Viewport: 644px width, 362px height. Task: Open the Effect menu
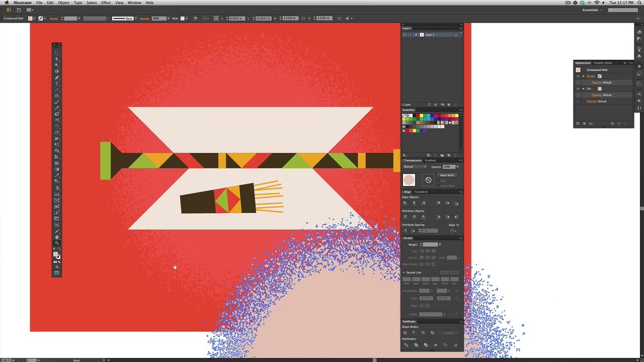pos(106,3)
